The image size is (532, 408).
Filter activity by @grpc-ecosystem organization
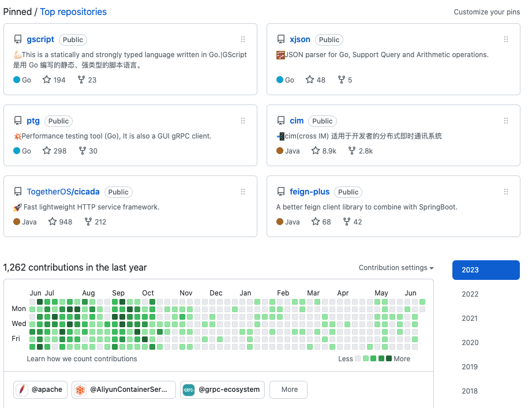(x=223, y=390)
